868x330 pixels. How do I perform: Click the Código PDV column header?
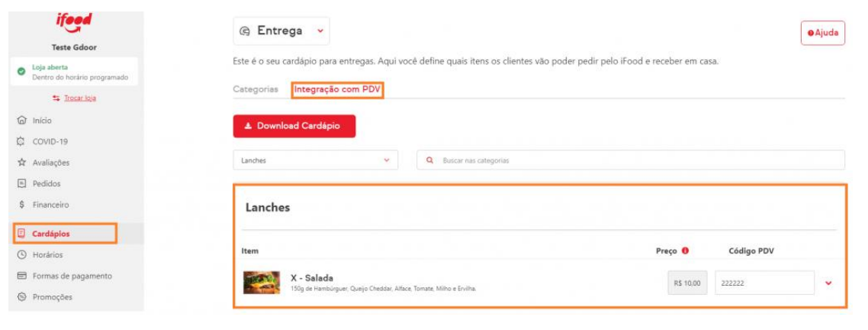(751, 251)
